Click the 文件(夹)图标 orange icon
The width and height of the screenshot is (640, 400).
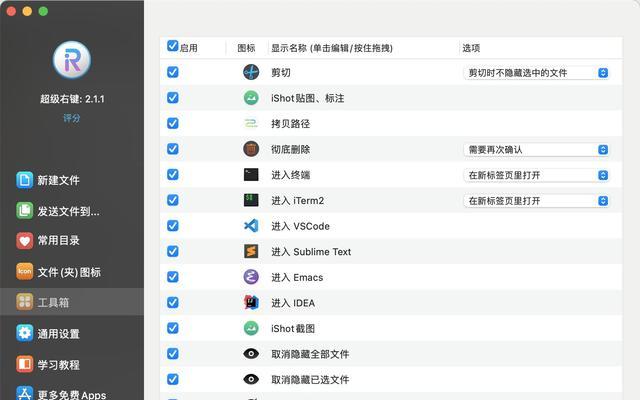[24, 271]
